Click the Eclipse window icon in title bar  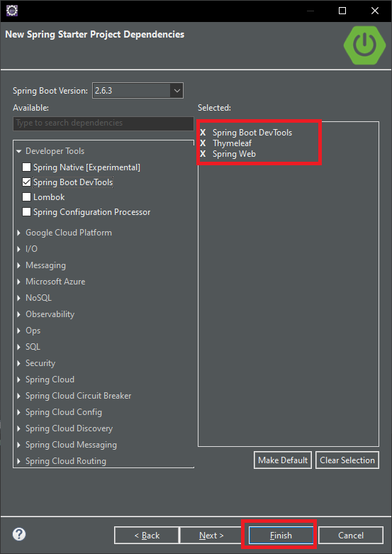(12, 11)
